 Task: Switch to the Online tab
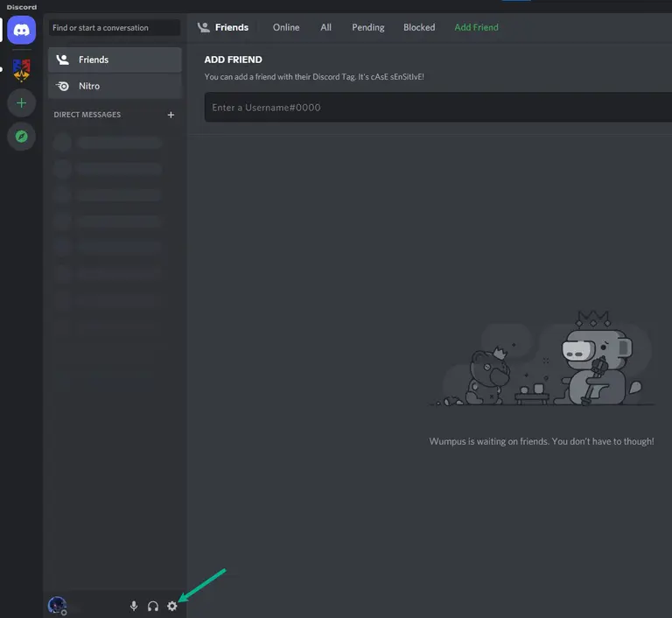(x=286, y=27)
